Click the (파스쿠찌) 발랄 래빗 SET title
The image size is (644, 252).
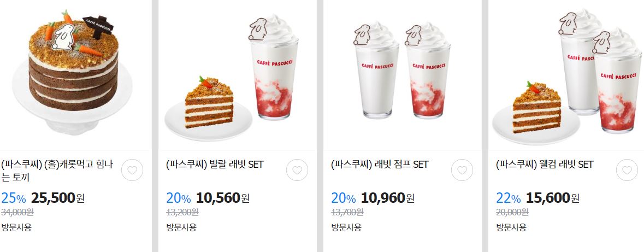pyautogui.click(x=215, y=165)
